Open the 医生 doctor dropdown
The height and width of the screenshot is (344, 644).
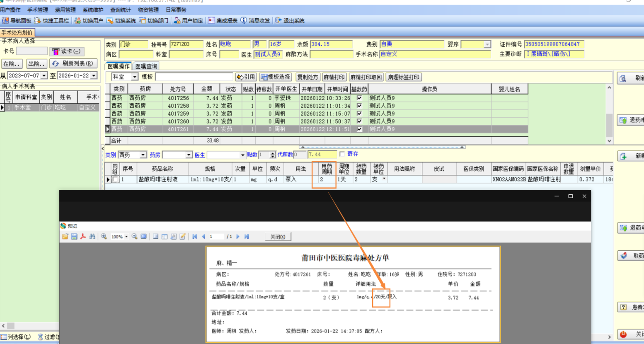243,155
